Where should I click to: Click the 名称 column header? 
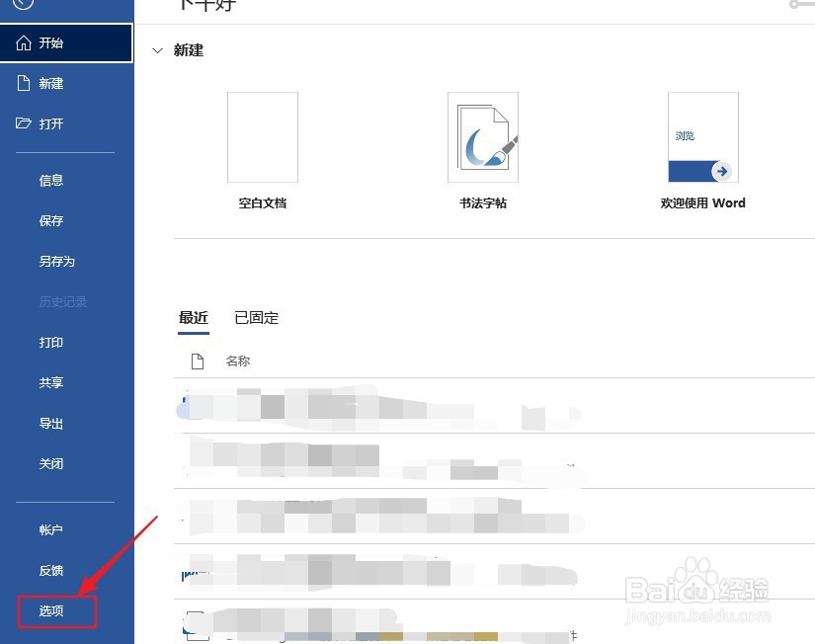click(238, 362)
